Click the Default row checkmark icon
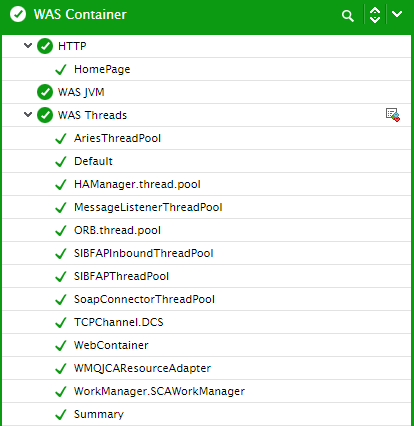Viewport: 414px width, 426px height. point(61,161)
